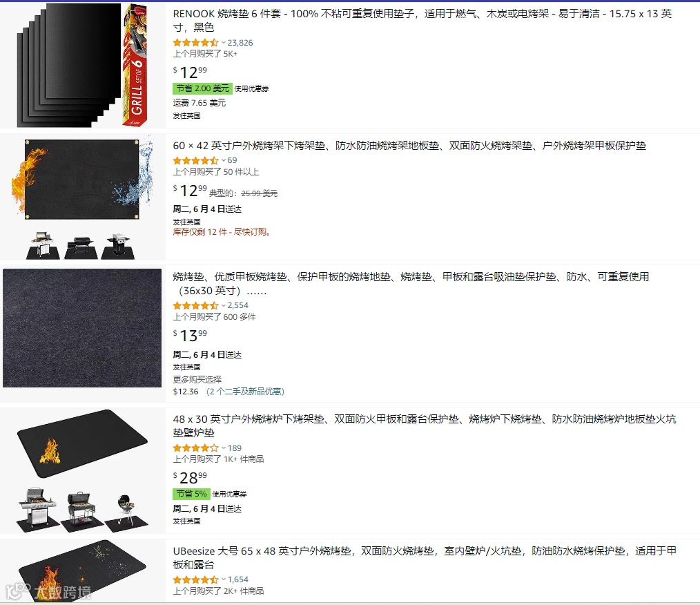Click the $12.99 price of RENOOK mat
This screenshot has height=605, width=700.
coord(190,72)
